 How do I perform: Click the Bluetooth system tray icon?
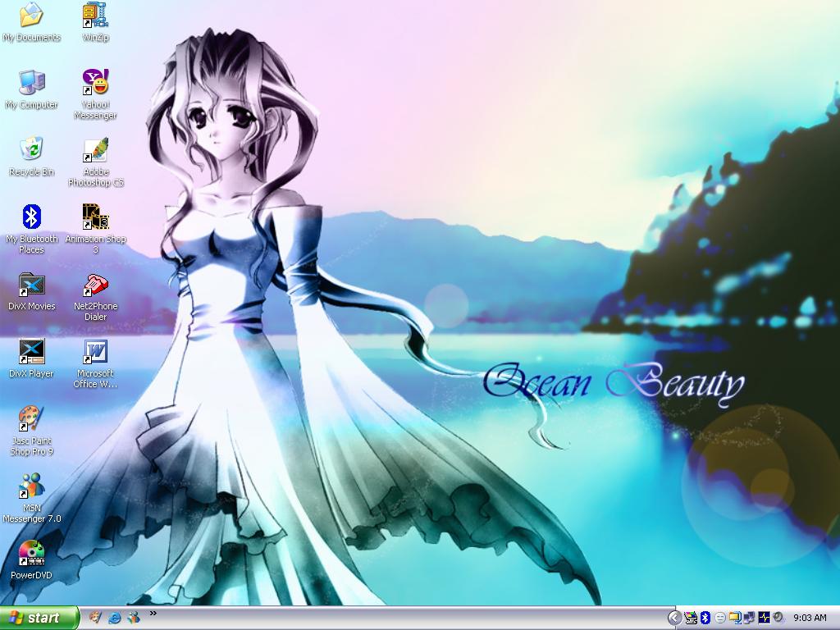pyautogui.click(x=705, y=618)
